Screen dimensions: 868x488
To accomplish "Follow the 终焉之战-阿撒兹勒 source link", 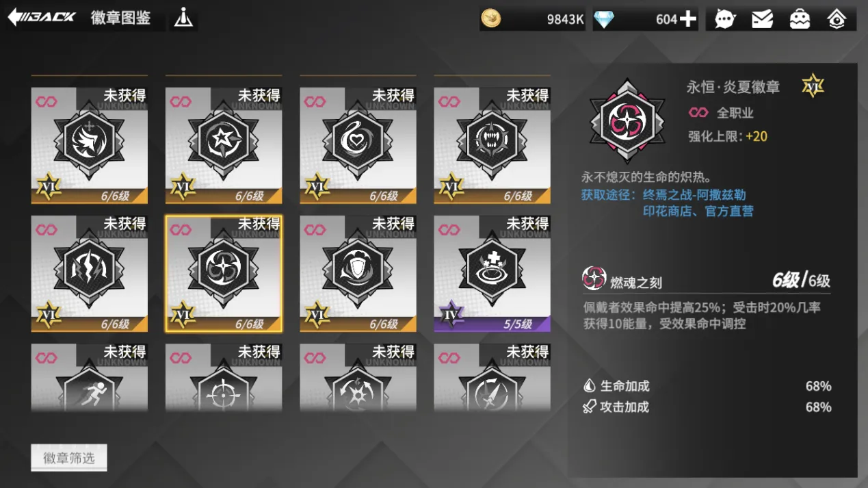I will pyautogui.click(x=694, y=195).
